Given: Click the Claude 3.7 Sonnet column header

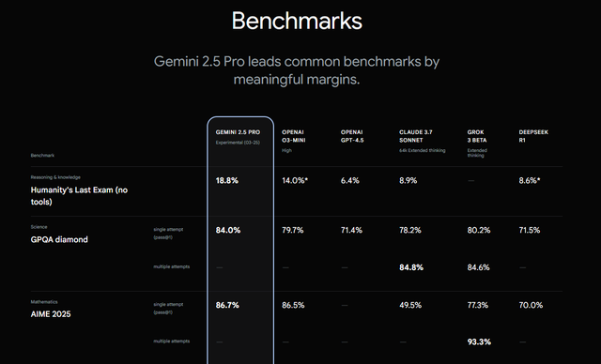Looking at the screenshot, I should click(x=415, y=136).
